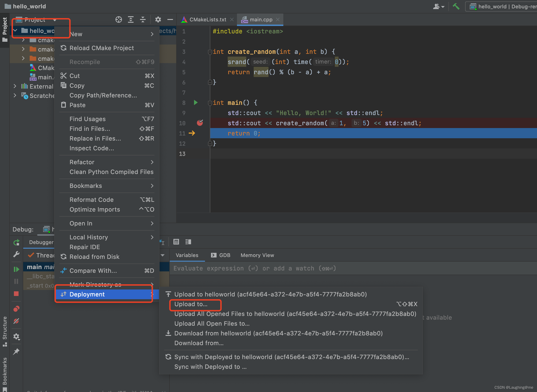Toggle the breakpoint at line 10

coord(200,123)
